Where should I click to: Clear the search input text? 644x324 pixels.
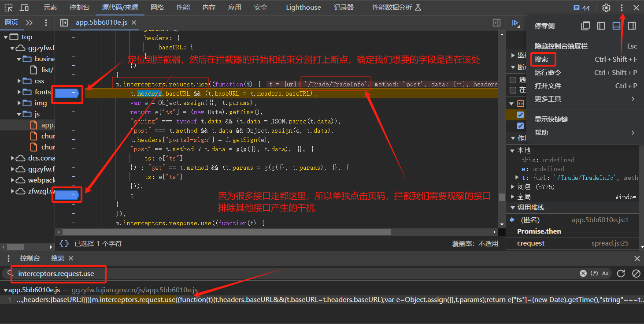coord(583,273)
